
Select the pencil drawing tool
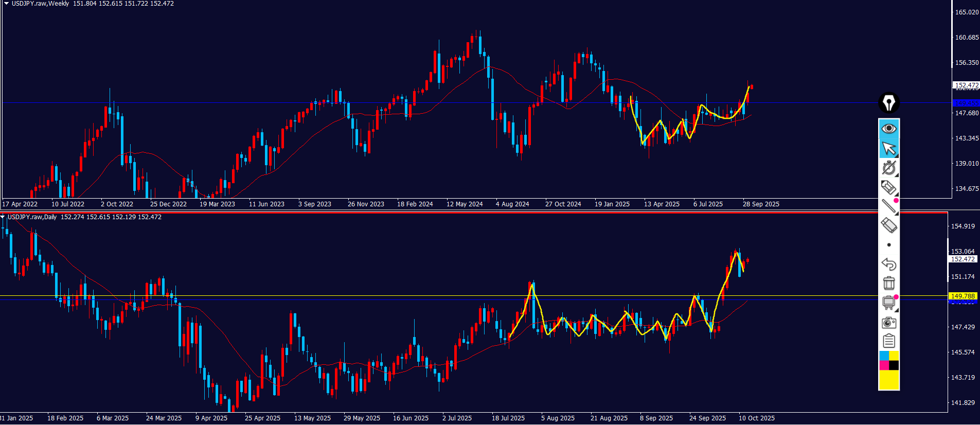[888, 187]
